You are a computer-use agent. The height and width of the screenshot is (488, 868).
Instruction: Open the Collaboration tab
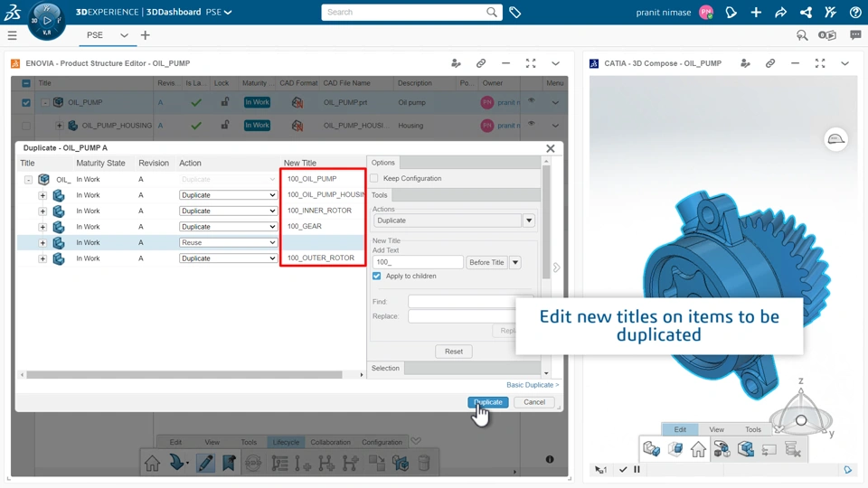click(331, 442)
